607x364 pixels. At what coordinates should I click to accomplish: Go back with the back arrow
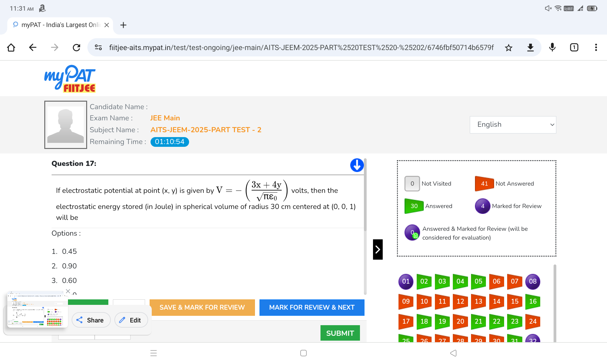(33, 47)
